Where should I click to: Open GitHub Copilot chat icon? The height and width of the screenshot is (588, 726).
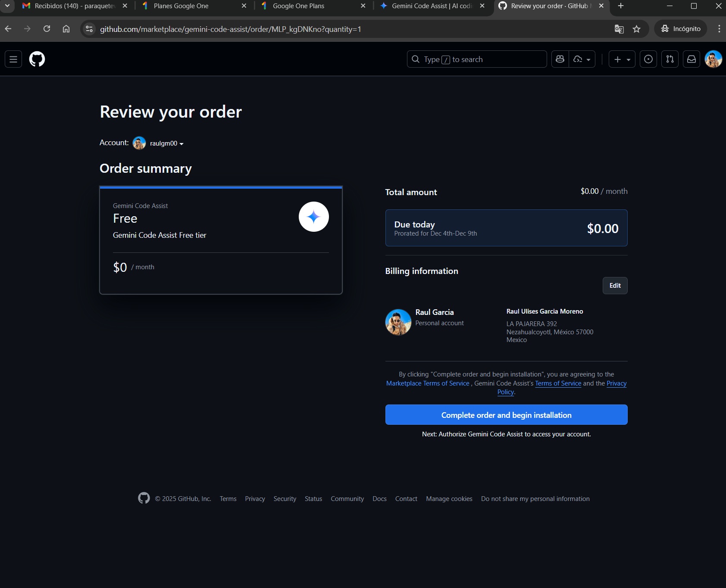click(560, 59)
